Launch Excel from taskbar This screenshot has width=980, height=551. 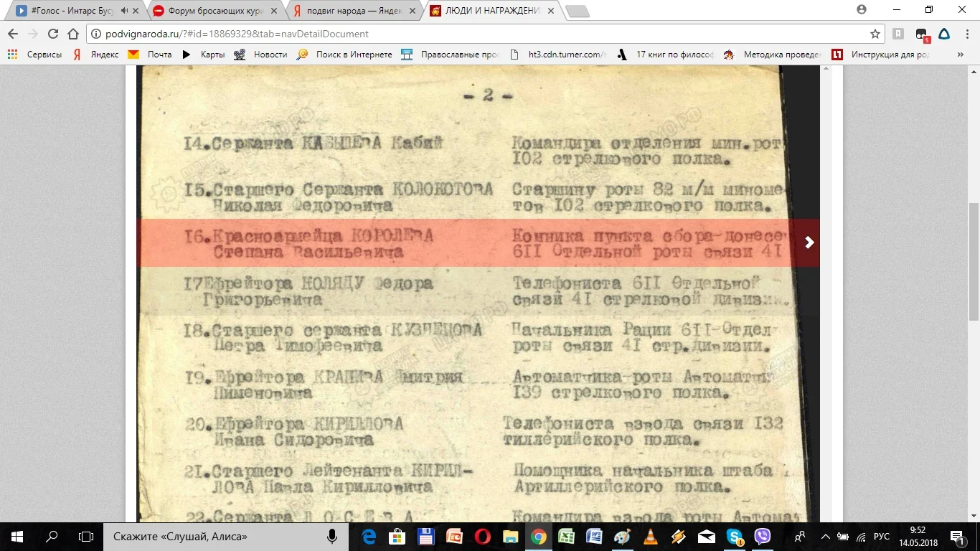(x=567, y=537)
